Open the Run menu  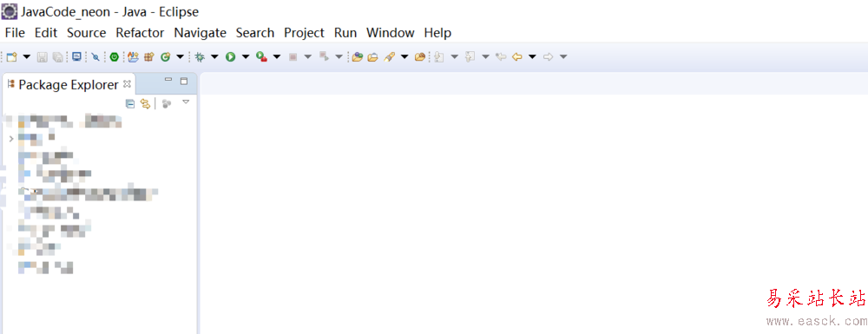[345, 33]
